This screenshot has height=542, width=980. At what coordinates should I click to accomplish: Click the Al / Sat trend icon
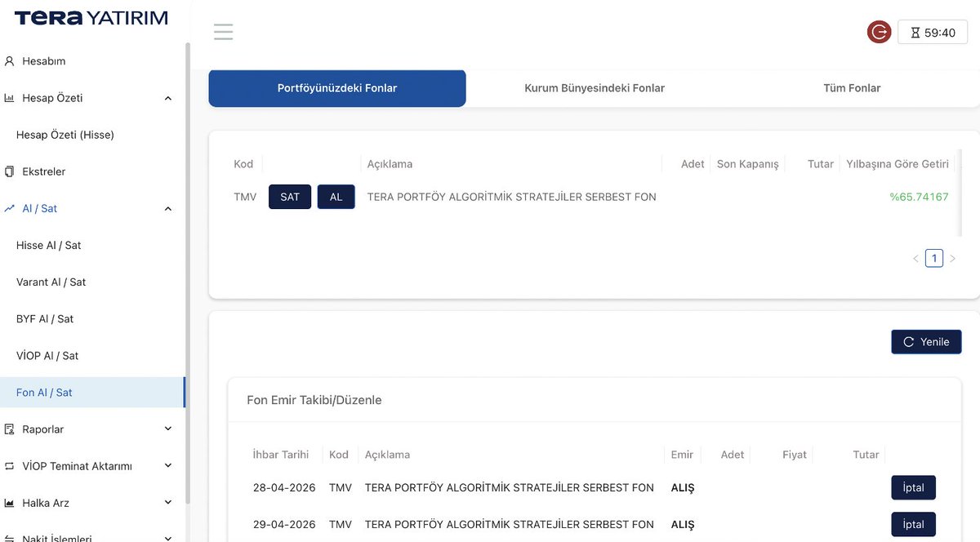click(x=9, y=208)
